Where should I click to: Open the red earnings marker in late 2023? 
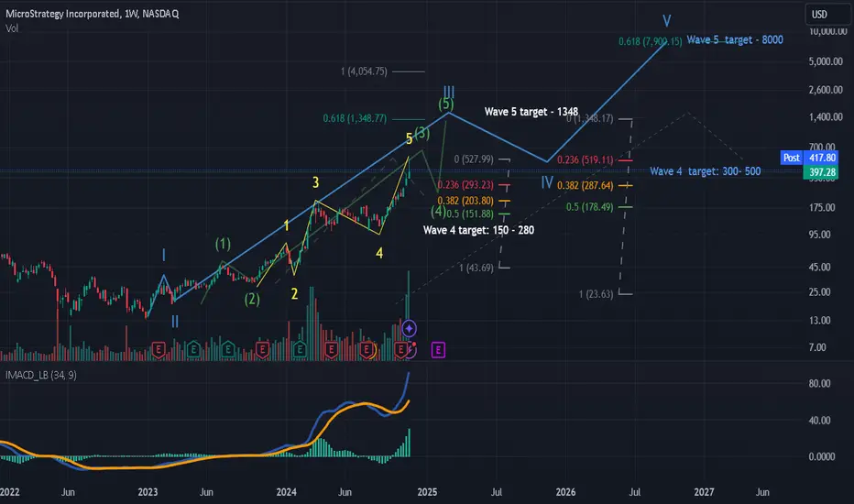[262, 349]
